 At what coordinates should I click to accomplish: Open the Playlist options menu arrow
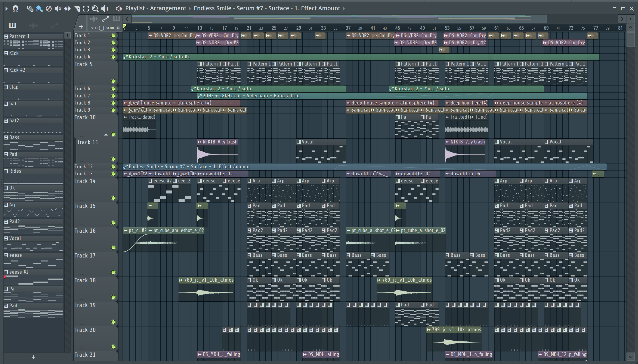[x=6, y=8]
